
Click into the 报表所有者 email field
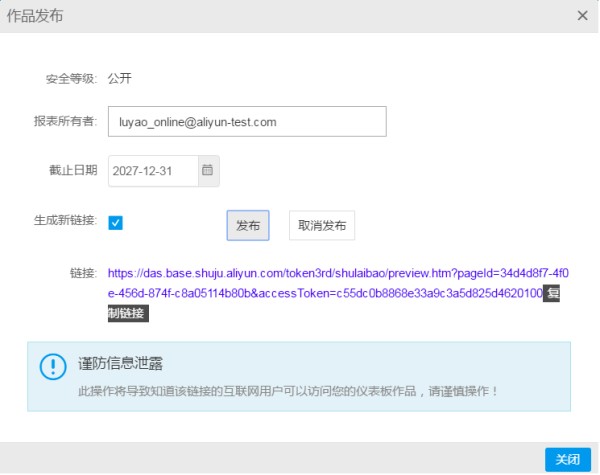(247, 122)
